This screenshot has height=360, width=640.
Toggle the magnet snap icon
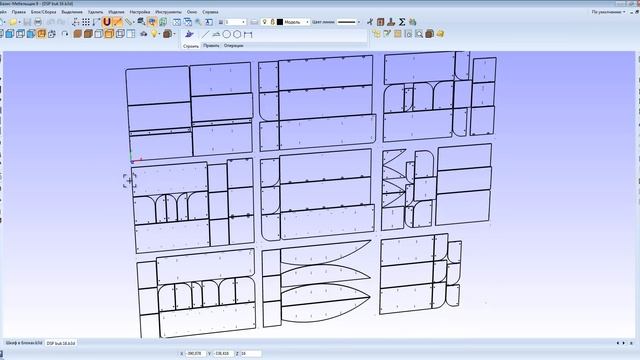coord(107,22)
